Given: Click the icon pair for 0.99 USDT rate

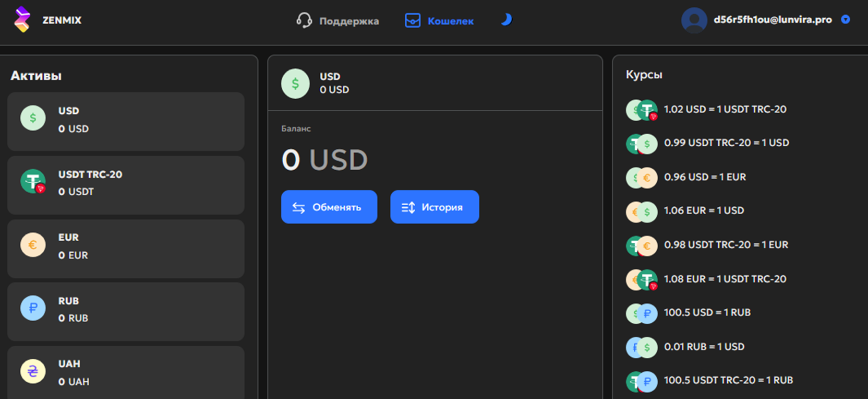Looking at the screenshot, I should click(x=642, y=144).
